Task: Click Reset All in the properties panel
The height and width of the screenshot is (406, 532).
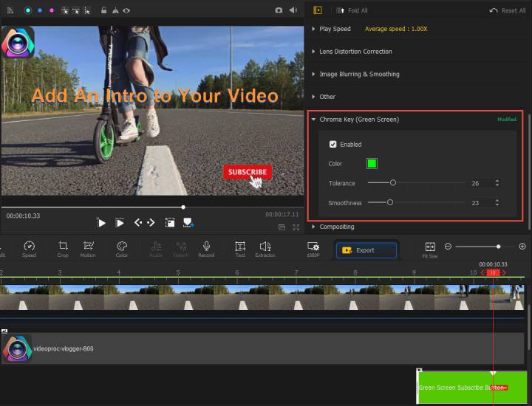Action: click(x=508, y=10)
